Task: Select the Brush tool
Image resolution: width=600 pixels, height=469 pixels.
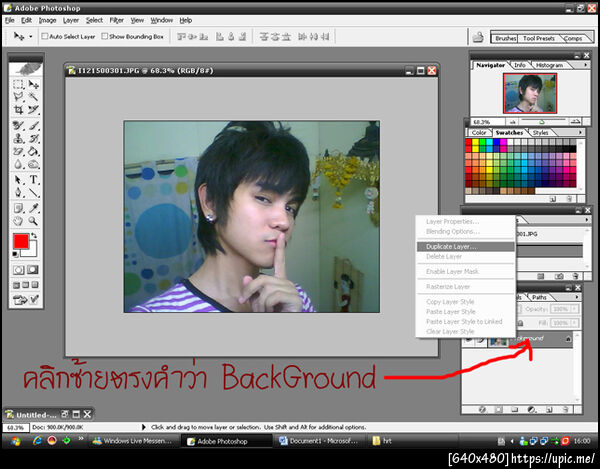Action: (x=34, y=125)
